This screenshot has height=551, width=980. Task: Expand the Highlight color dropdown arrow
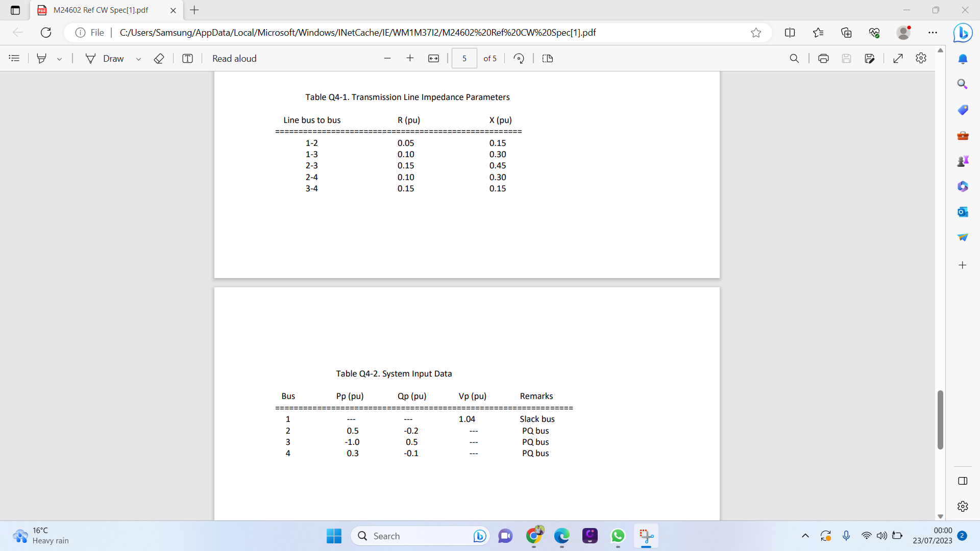(60, 59)
